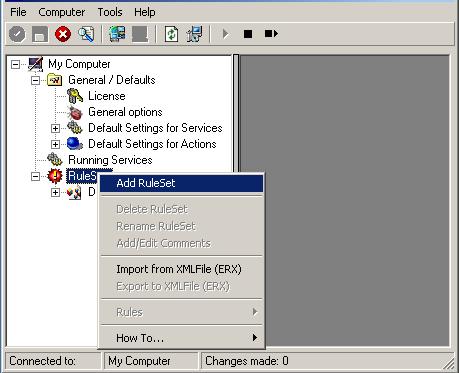Click the disabled Add/Edit Comments entry

pos(182,243)
